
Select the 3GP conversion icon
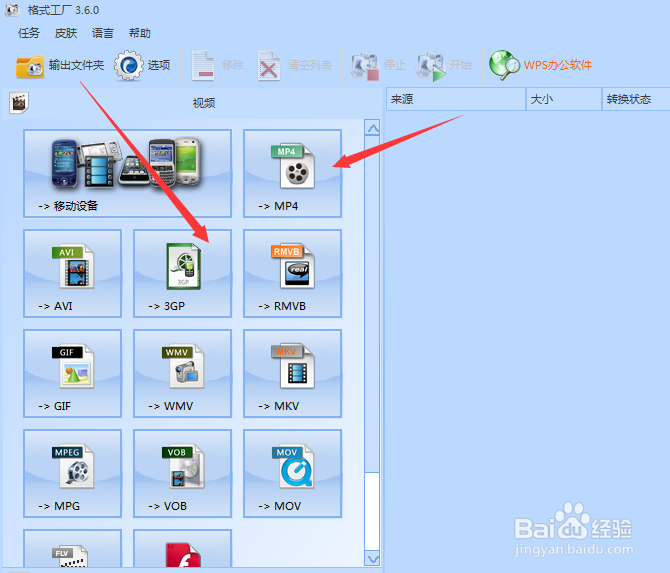click(182, 273)
